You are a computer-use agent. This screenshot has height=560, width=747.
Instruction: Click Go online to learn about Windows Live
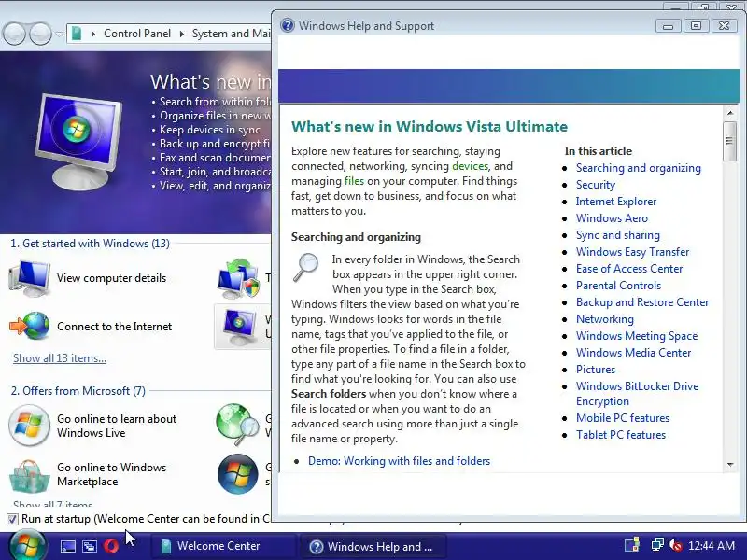pos(117,426)
